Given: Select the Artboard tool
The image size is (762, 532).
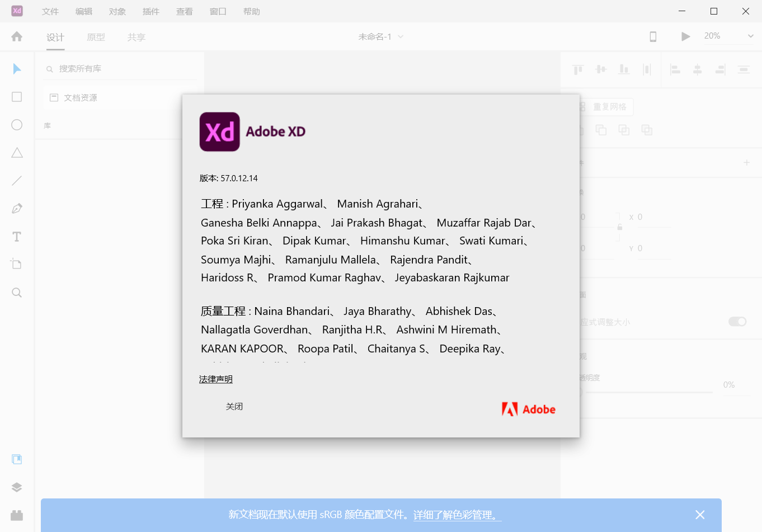Looking at the screenshot, I should pos(17,264).
